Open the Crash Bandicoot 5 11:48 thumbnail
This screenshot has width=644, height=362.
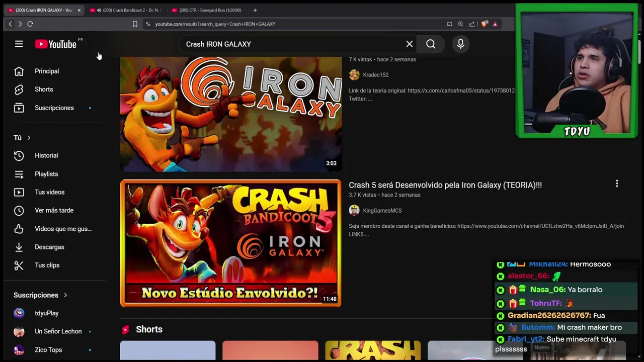pos(231,243)
